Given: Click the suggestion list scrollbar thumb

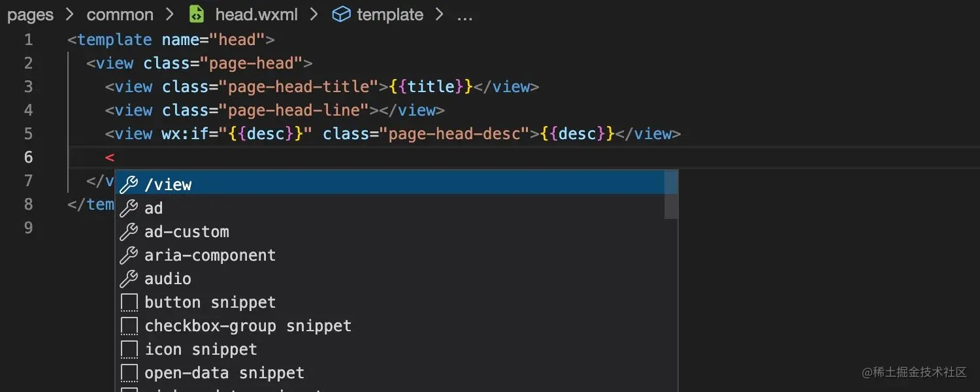Looking at the screenshot, I should pos(671,195).
